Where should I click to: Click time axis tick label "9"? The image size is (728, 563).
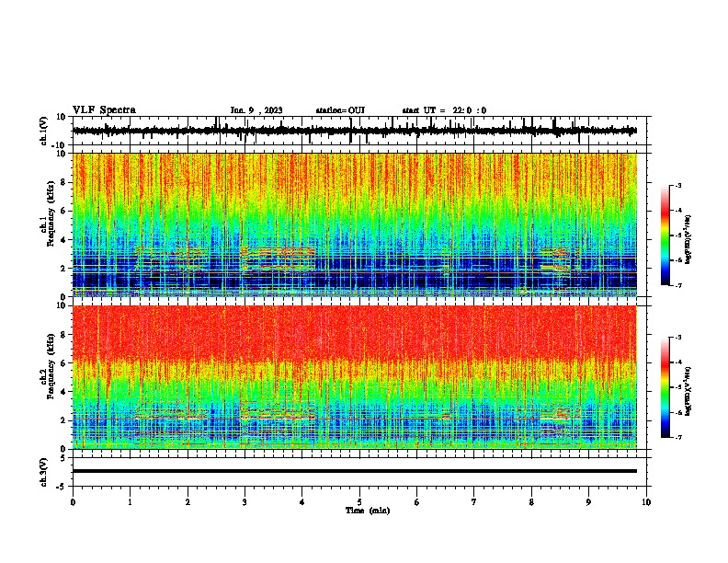coord(588,502)
